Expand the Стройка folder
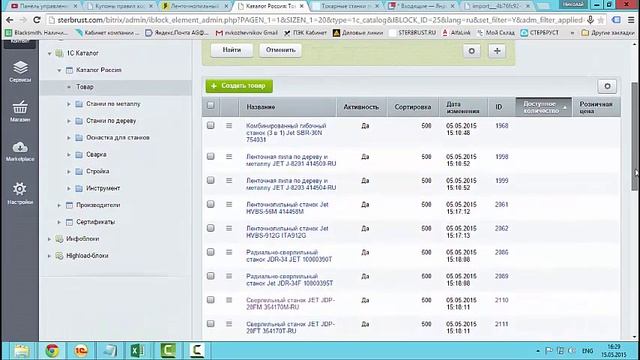640x360 pixels. (x=69, y=171)
